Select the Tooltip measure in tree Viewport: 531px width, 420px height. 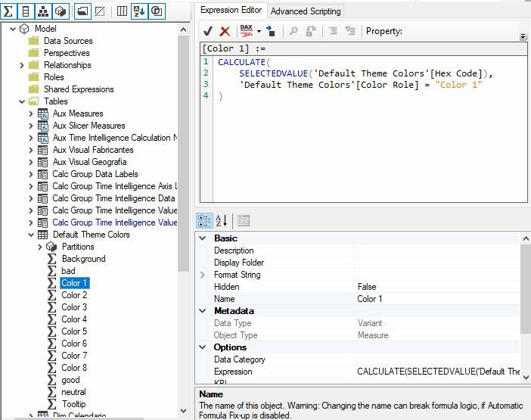tap(73, 404)
